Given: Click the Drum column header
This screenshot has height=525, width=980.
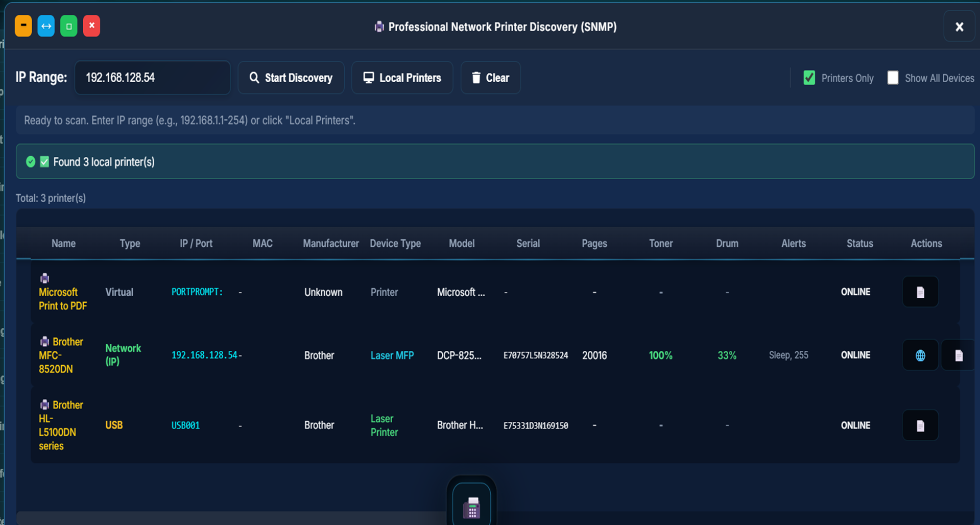Looking at the screenshot, I should tap(727, 244).
